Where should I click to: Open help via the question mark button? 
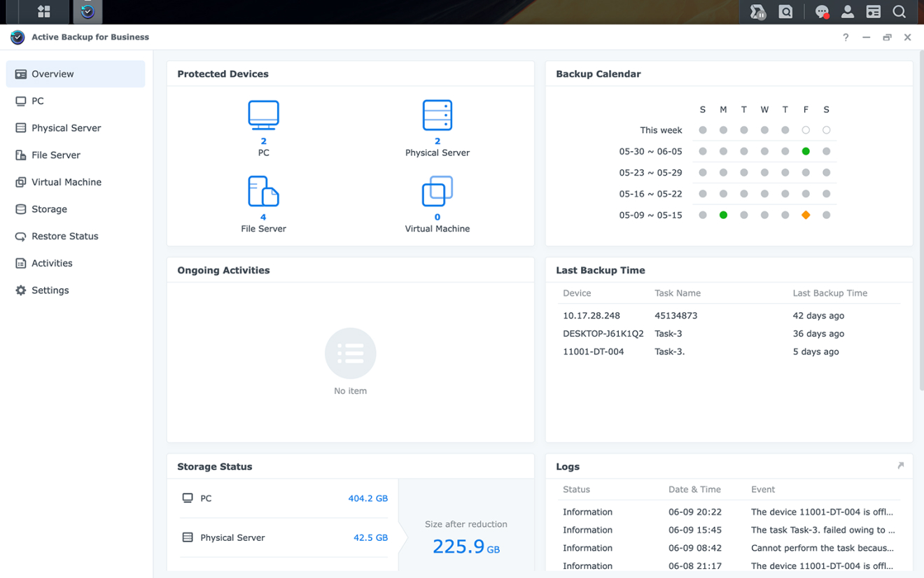tap(845, 37)
